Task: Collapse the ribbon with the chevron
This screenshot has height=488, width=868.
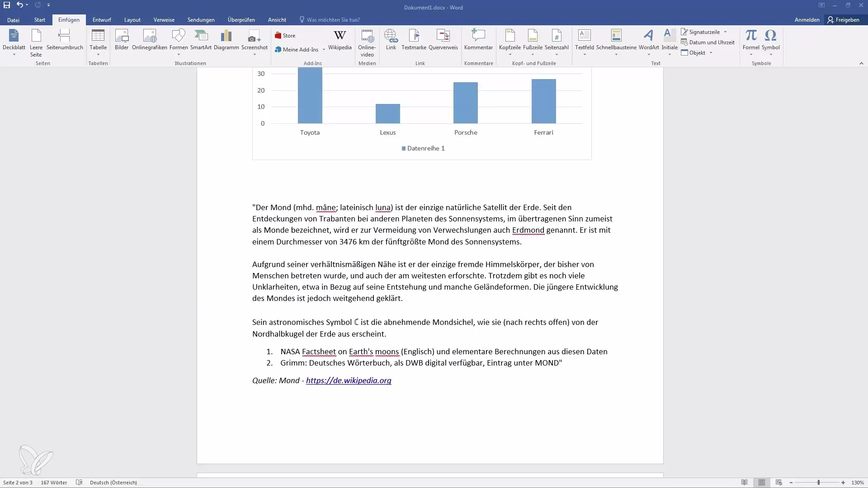Action: 861,63
